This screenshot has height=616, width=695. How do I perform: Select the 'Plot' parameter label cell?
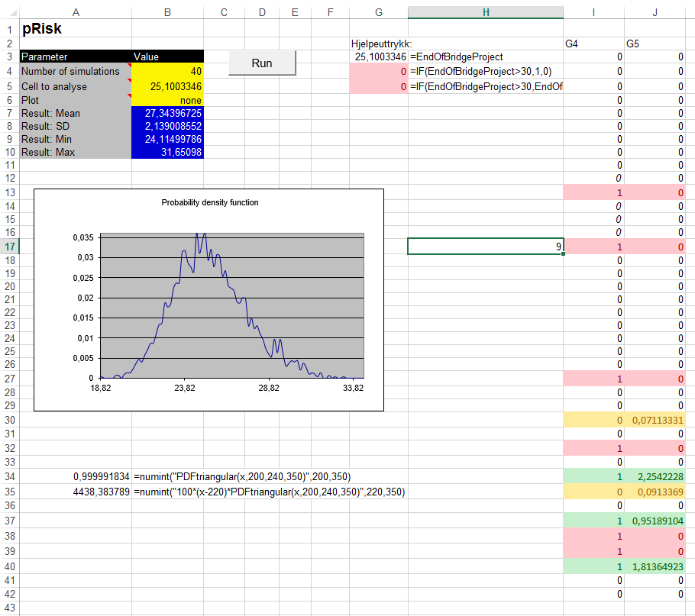[76, 101]
